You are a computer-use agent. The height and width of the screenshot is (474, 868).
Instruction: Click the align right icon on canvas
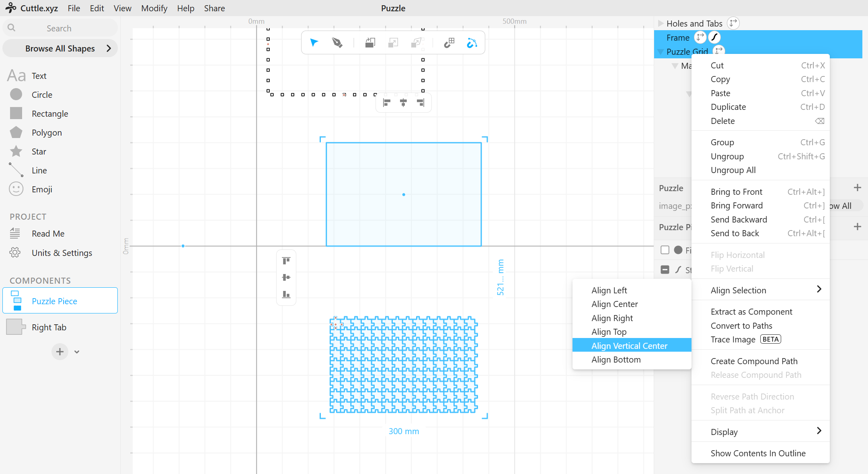click(x=421, y=103)
